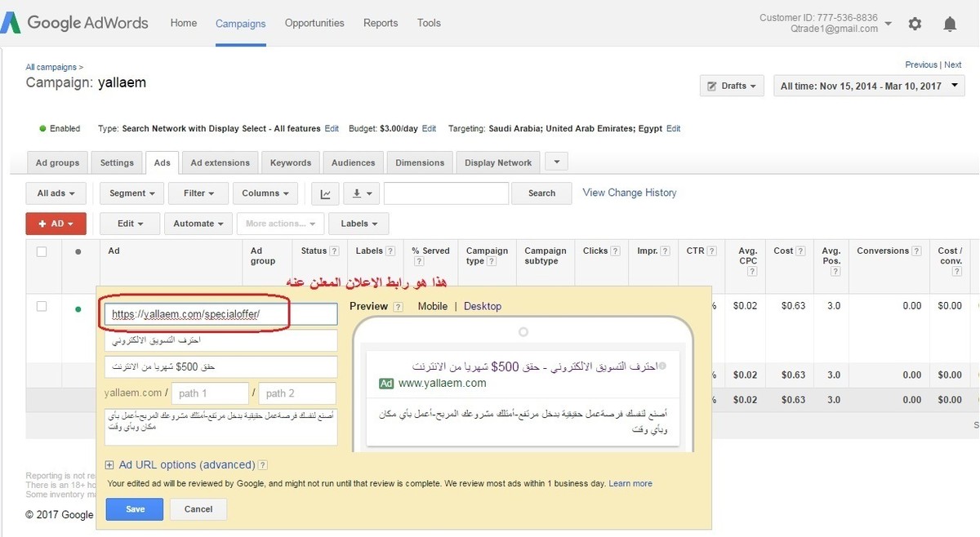Switch to the Keywords tab

[291, 162]
